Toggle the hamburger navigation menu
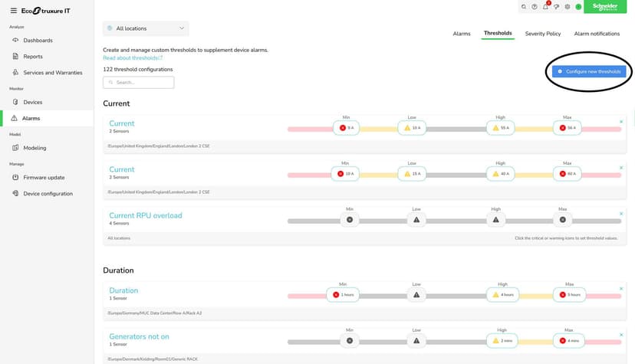The image size is (635, 364). pyautogui.click(x=13, y=11)
